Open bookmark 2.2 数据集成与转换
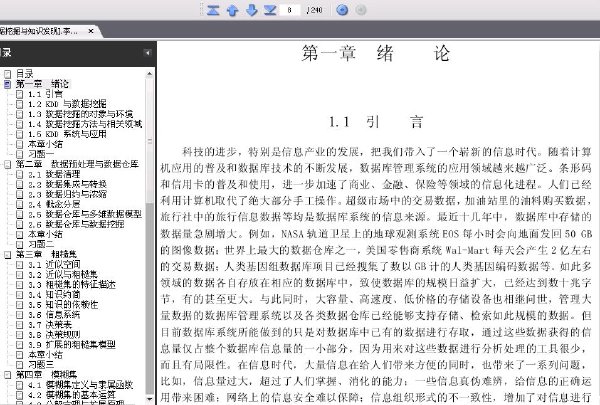This screenshot has height=405, width=600. tap(67, 185)
